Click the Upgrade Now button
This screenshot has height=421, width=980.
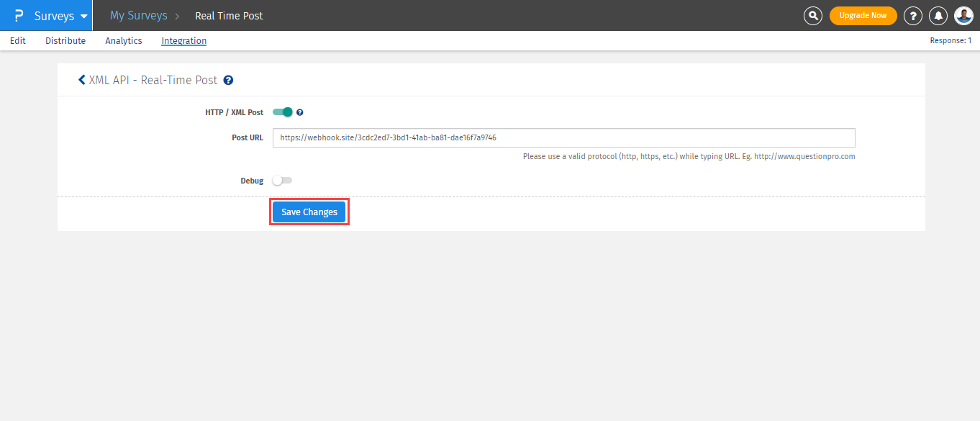(x=863, y=16)
